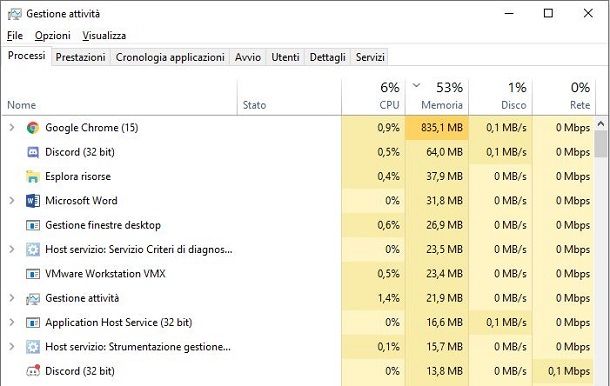Click the 26,9 MB memory value

click(x=444, y=225)
